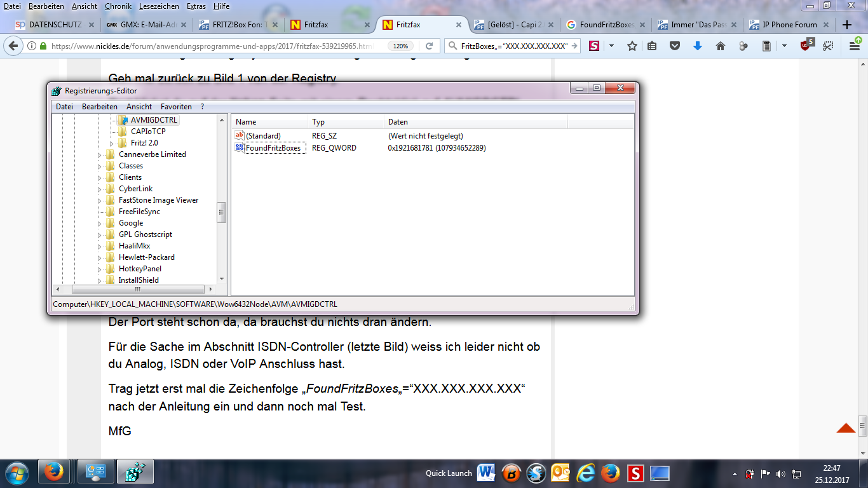Screen dimensions: 868x488
Task: Open the Firefox hamburger menu
Action: pos(855,46)
